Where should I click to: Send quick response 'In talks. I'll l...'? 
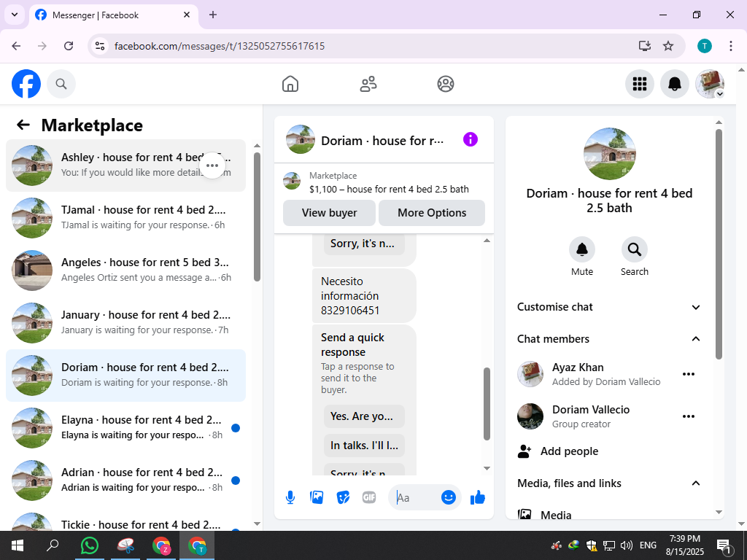[364, 446]
